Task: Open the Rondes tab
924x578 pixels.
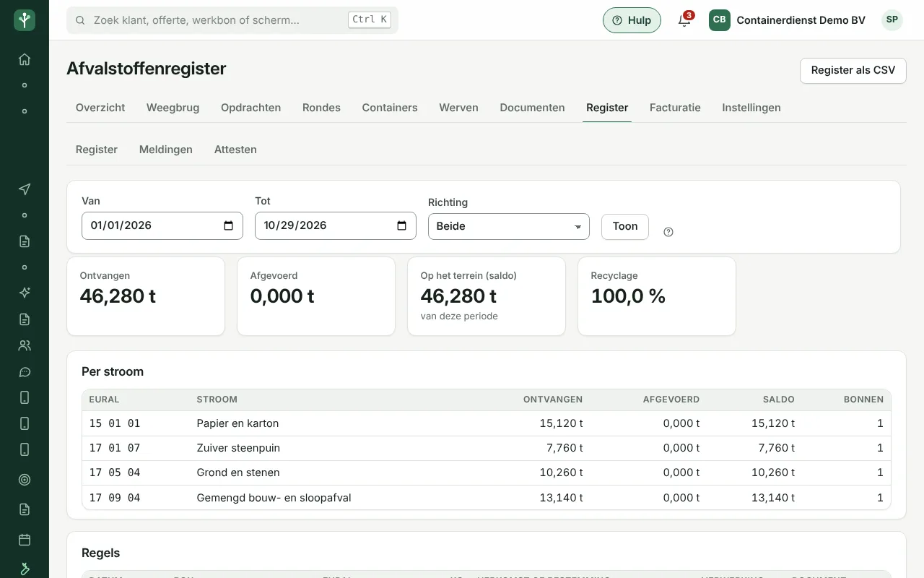Action: click(x=321, y=108)
